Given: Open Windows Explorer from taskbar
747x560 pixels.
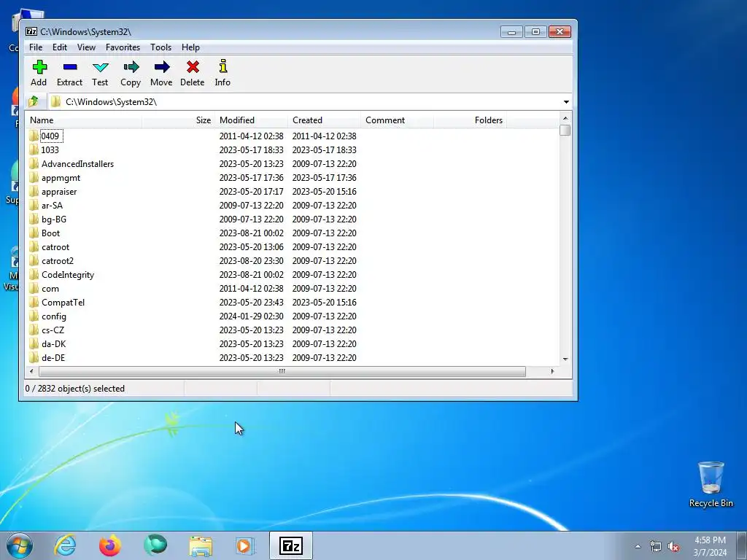Looking at the screenshot, I should (x=201, y=546).
